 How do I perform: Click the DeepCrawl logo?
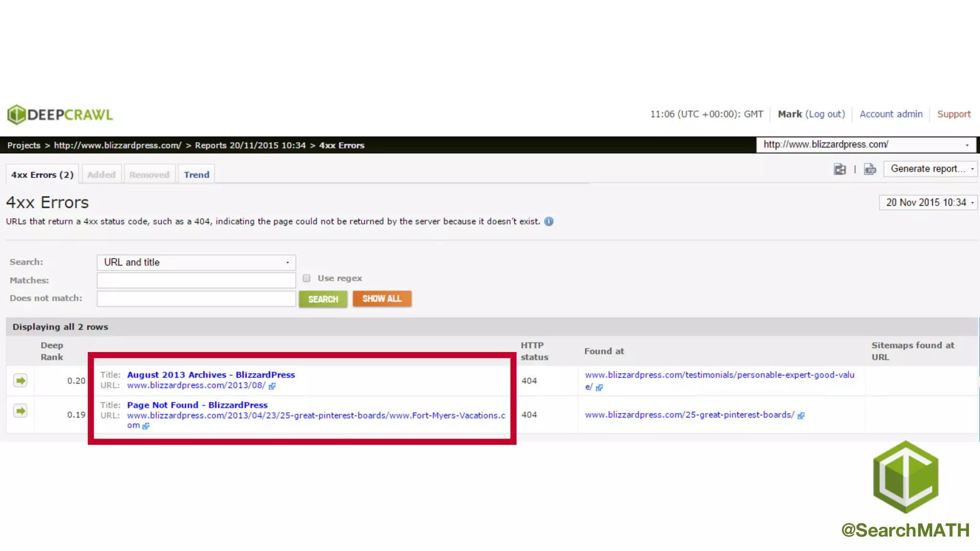(60, 115)
